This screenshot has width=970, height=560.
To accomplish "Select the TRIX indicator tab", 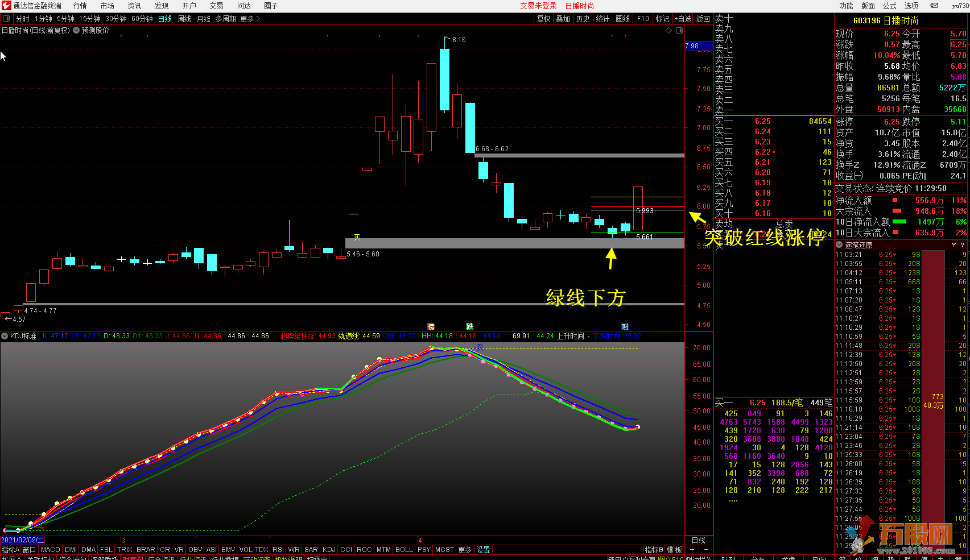I will 125,550.
